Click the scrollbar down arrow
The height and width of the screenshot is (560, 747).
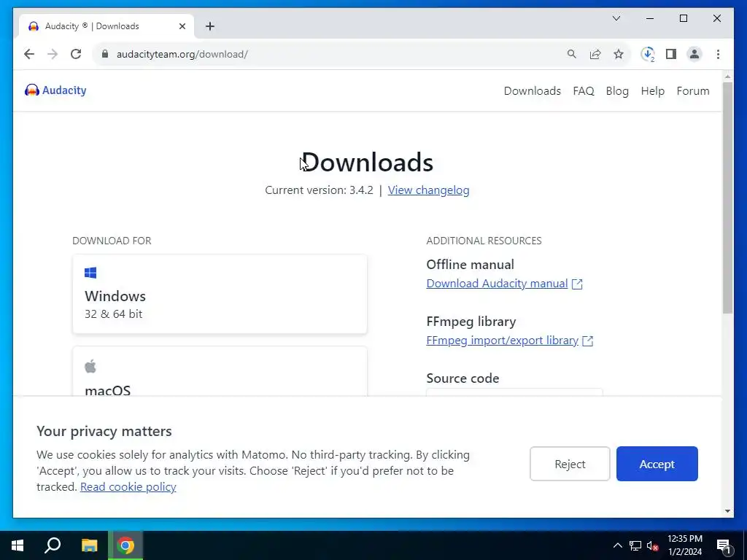tap(727, 511)
